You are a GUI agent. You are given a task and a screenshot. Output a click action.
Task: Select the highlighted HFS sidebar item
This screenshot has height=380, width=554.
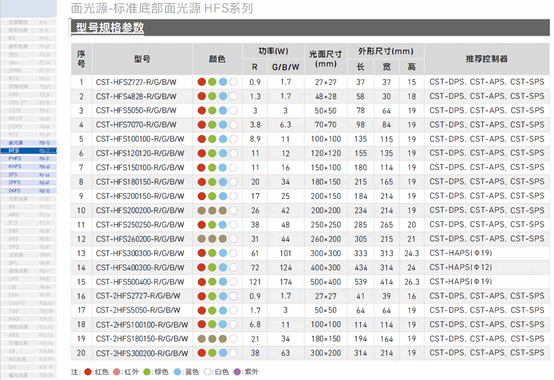(x=29, y=151)
